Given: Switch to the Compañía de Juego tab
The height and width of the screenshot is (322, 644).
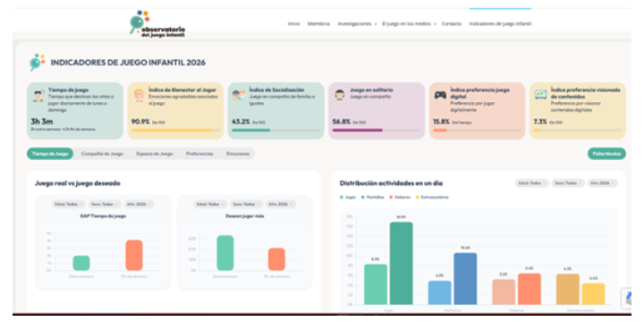Looking at the screenshot, I should click(x=102, y=154).
